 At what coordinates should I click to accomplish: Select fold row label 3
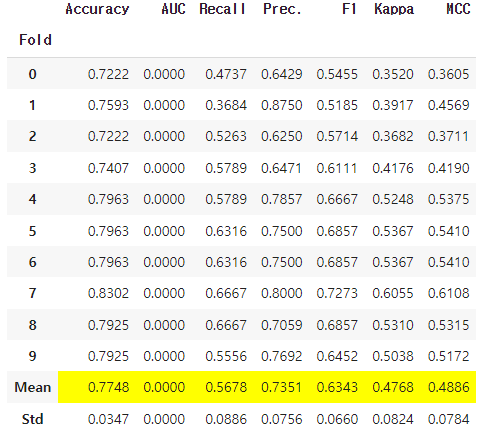tap(32, 168)
